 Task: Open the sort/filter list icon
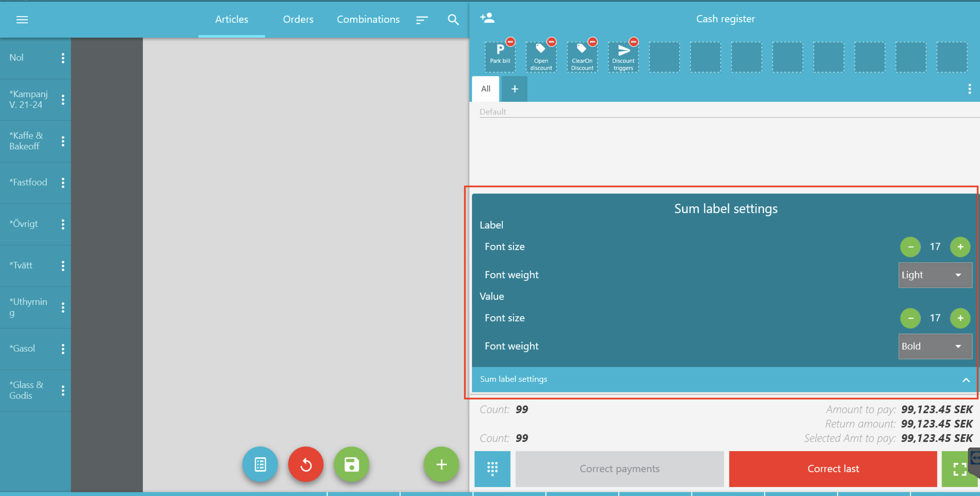(422, 20)
